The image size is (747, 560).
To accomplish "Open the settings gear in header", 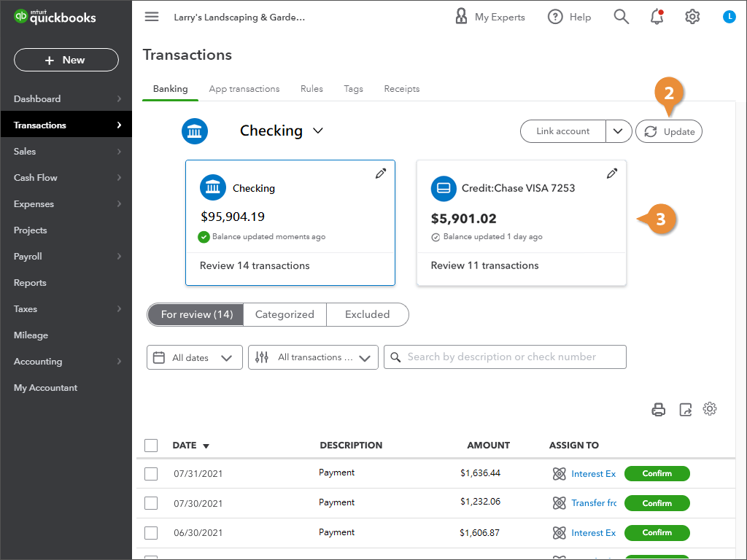I will click(692, 17).
